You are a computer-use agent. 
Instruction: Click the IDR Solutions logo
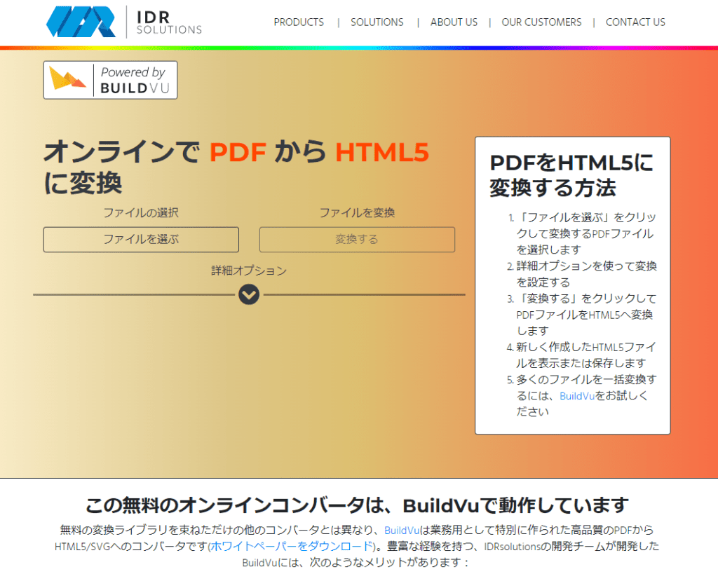124,22
